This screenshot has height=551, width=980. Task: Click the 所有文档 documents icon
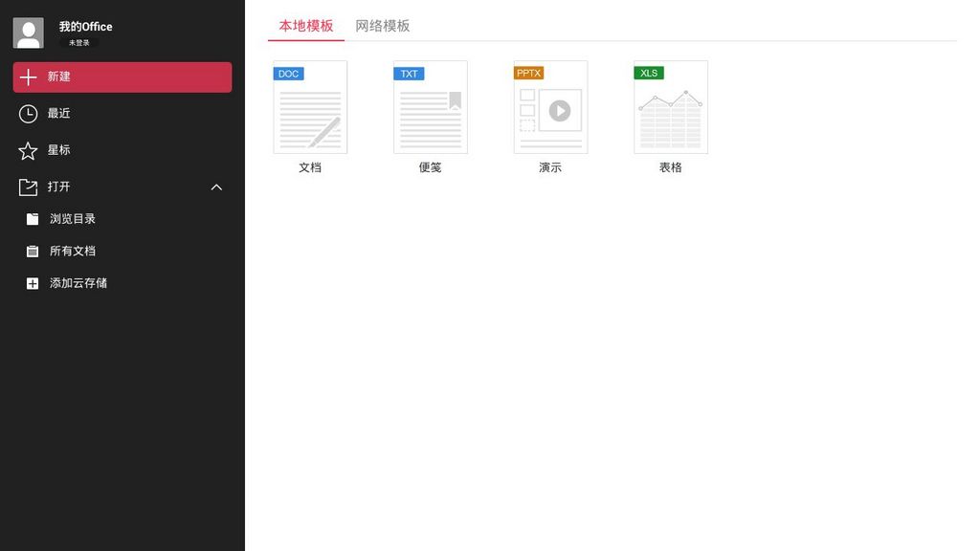coord(33,252)
